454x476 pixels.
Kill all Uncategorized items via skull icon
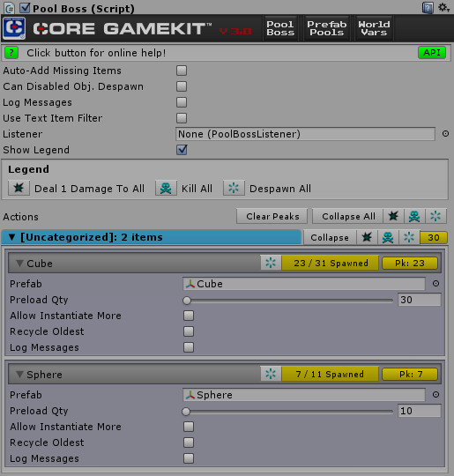point(388,237)
